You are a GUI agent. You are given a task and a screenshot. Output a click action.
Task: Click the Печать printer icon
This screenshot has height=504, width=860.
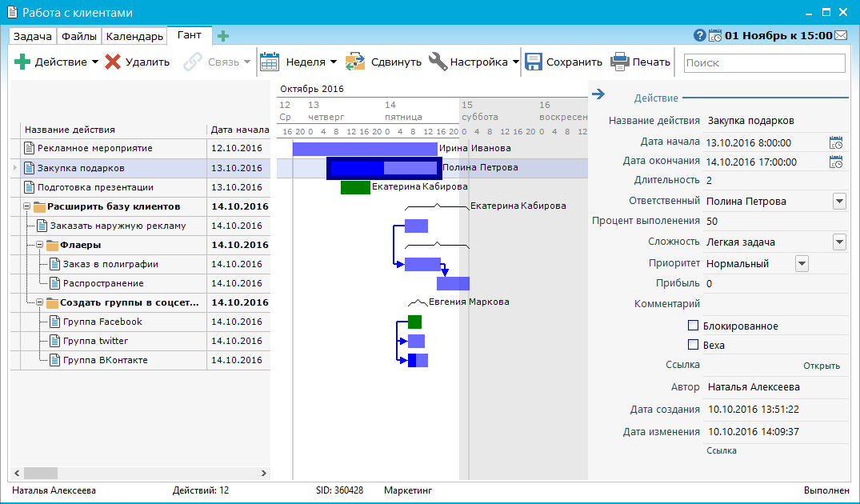620,62
